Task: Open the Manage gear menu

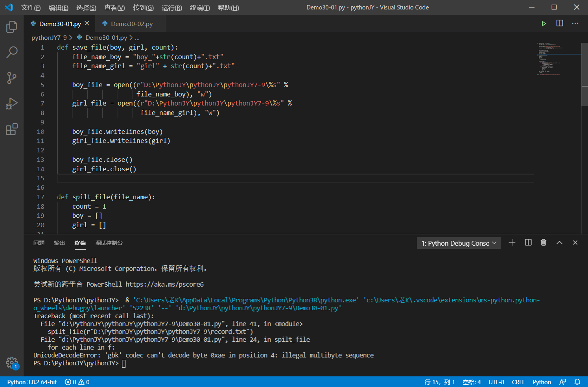Action: point(12,363)
